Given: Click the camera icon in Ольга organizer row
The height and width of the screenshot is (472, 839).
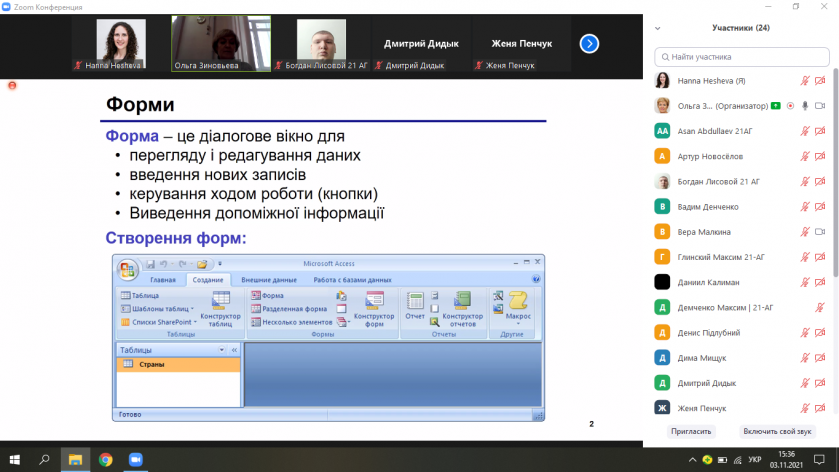Looking at the screenshot, I should click(x=820, y=105).
